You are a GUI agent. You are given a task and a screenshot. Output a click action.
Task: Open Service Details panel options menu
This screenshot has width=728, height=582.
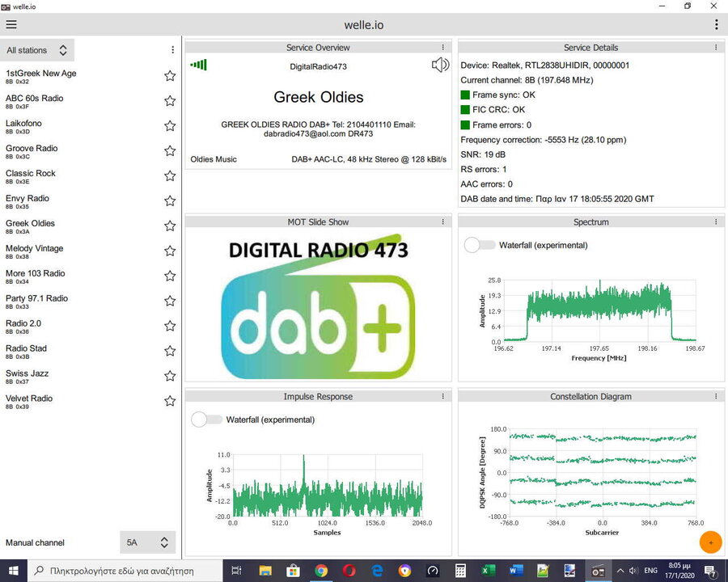click(716, 48)
